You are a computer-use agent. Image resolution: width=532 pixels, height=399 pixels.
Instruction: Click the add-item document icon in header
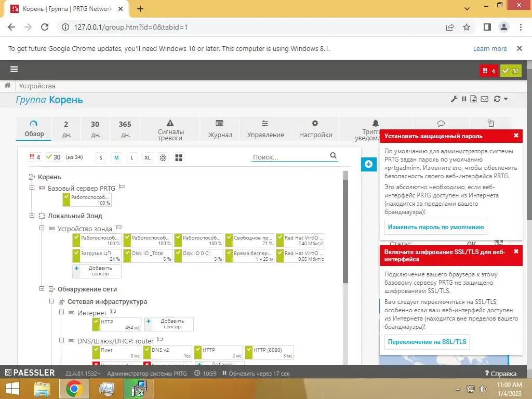coord(473,99)
